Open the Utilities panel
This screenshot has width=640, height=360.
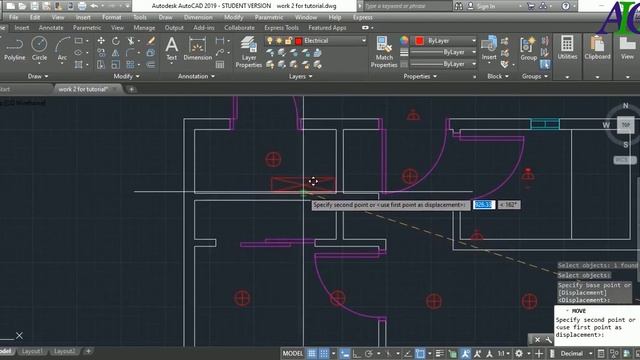567,48
